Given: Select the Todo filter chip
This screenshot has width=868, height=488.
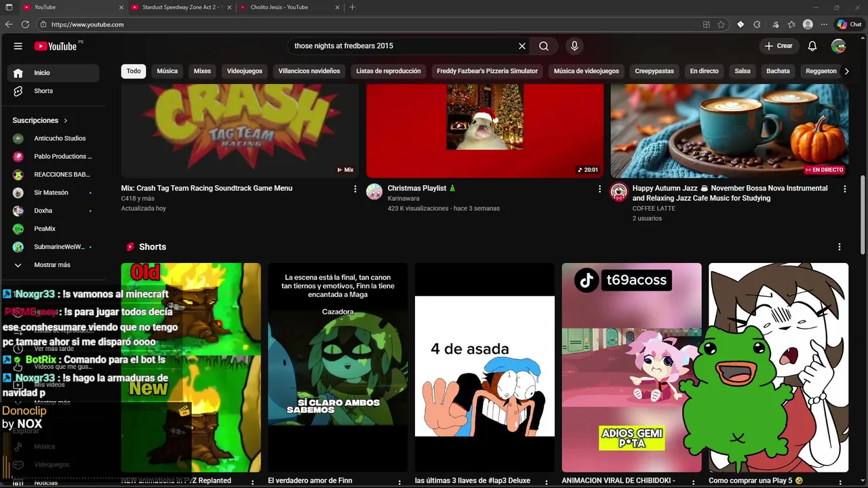Looking at the screenshot, I should [134, 71].
